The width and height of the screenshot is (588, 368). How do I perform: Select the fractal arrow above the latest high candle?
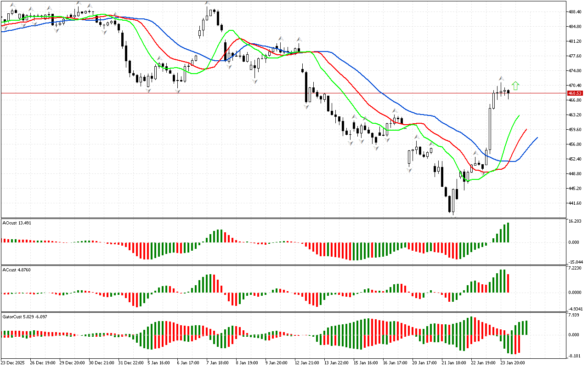(x=502, y=78)
